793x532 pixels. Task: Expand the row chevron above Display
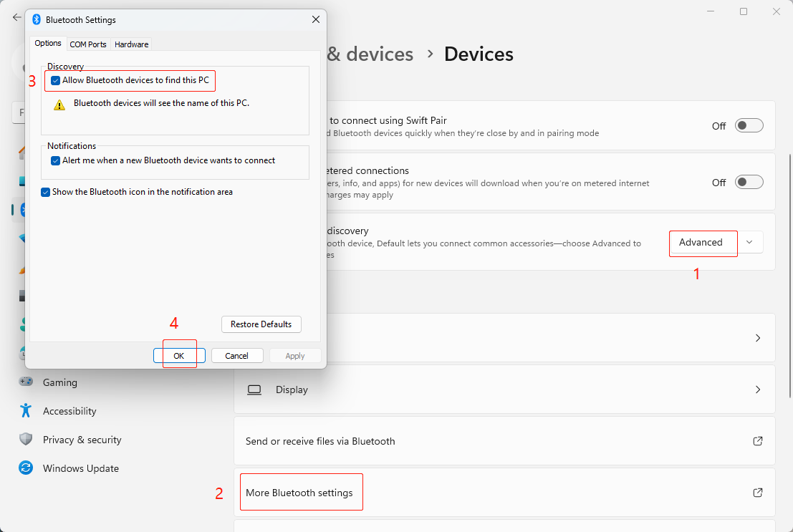pos(758,338)
